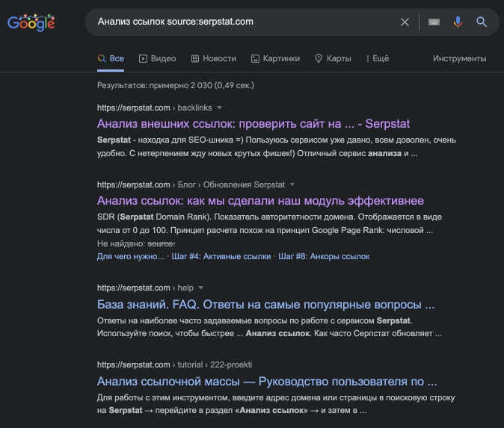Click snippet Для работы с этим инструментом

coord(276,404)
